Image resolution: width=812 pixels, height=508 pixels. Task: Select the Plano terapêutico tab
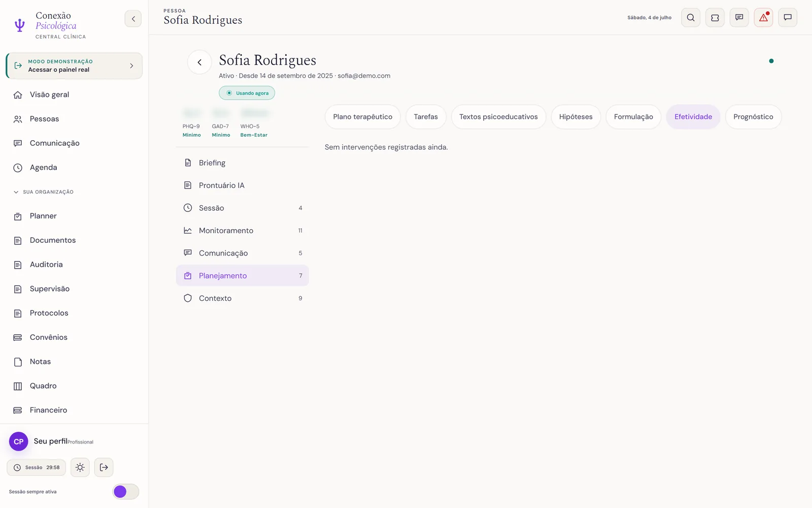(363, 117)
